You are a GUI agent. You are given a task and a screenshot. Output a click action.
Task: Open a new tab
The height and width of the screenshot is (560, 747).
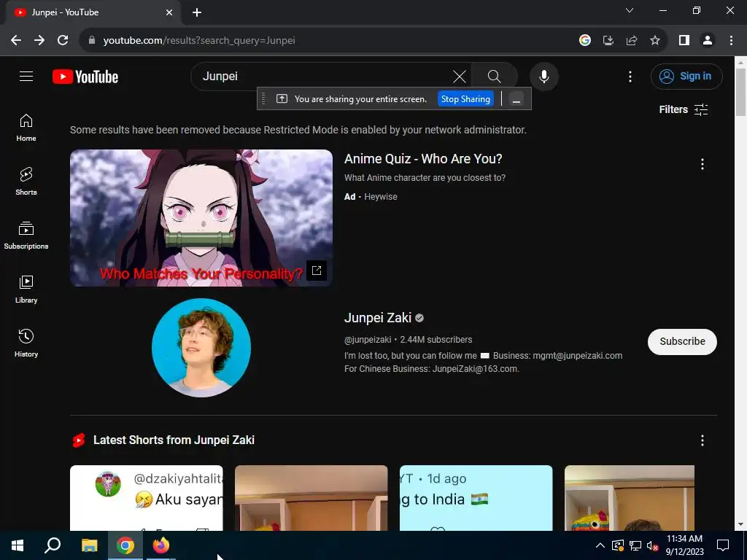(197, 12)
